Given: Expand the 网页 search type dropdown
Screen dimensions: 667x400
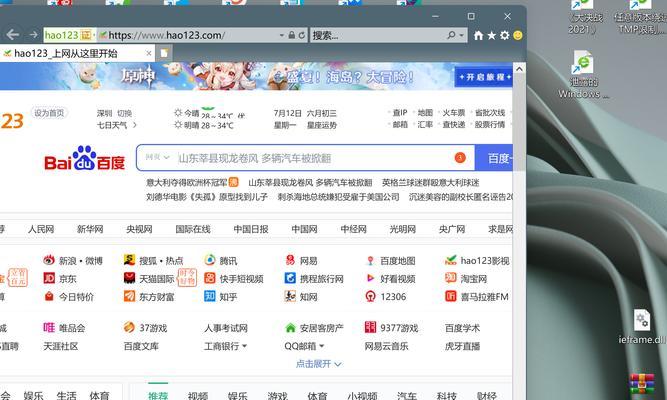Looking at the screenshot, I should coord(157,157).
